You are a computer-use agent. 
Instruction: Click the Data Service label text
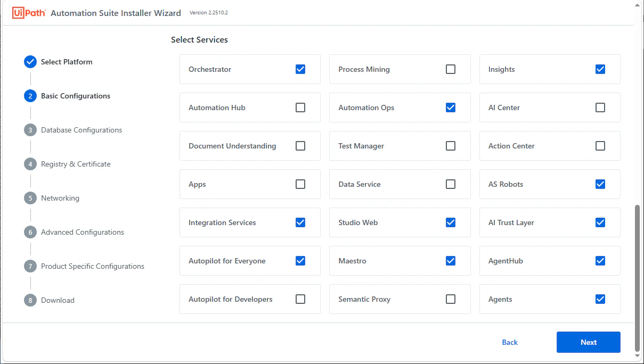click(360, 184)
